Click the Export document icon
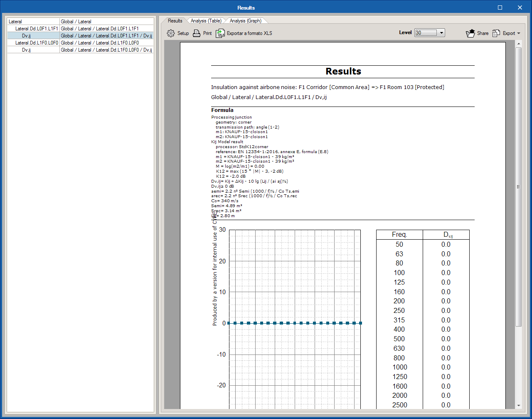This screenshot has height=419, width=532. click(496, 33)
